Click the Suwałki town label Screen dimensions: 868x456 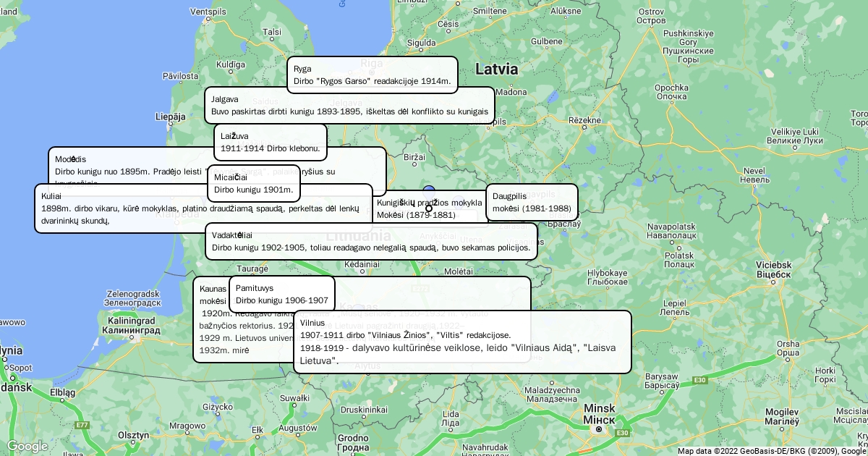[x=294, y=397]
